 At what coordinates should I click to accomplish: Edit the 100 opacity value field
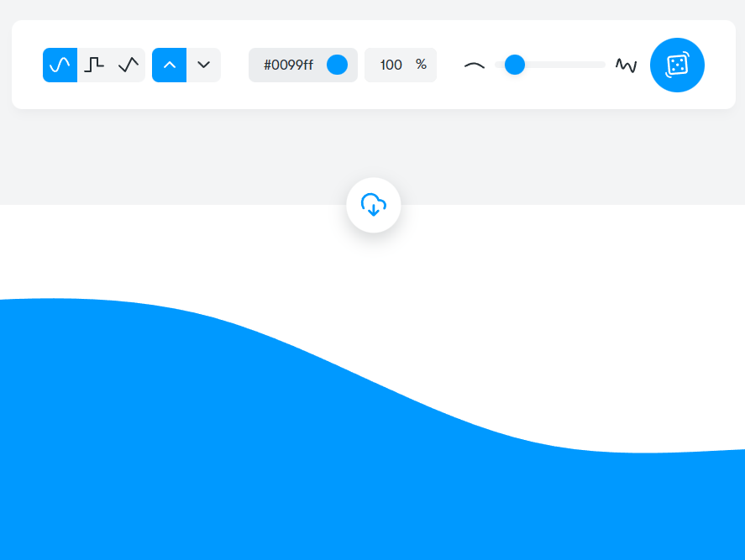click(x=391, y=65)
